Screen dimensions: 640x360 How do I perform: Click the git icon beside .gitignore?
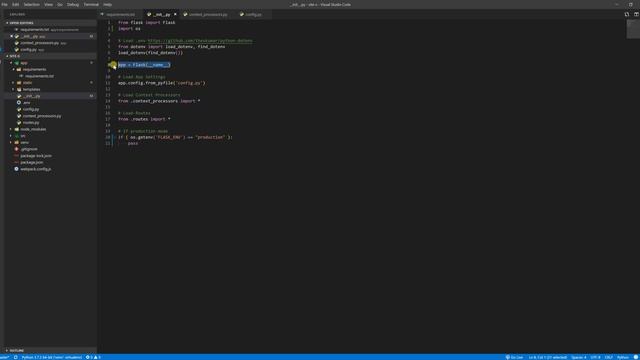point(16,149)
